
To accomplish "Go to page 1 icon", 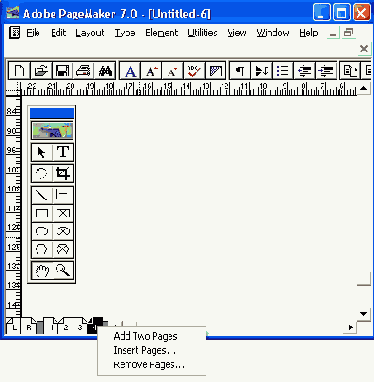I will (x=51, y=327).
